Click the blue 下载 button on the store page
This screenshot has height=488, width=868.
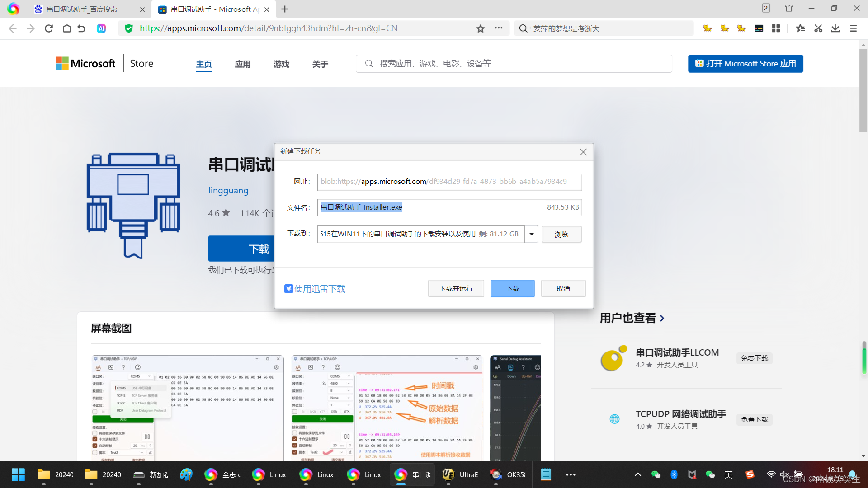(241, 249)
